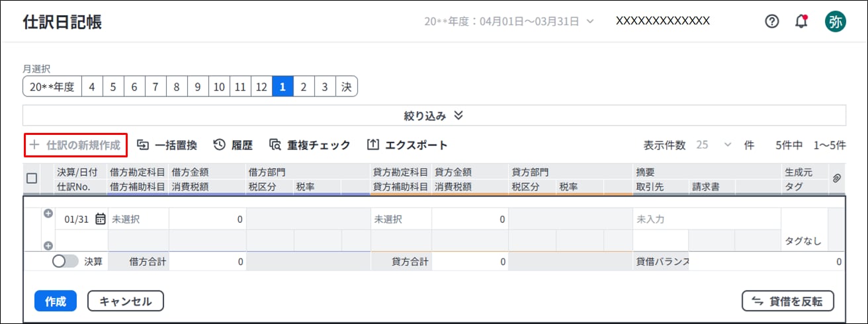Expand the 絞り込み filter panel

pyautogui.click(x=434, y=116)
